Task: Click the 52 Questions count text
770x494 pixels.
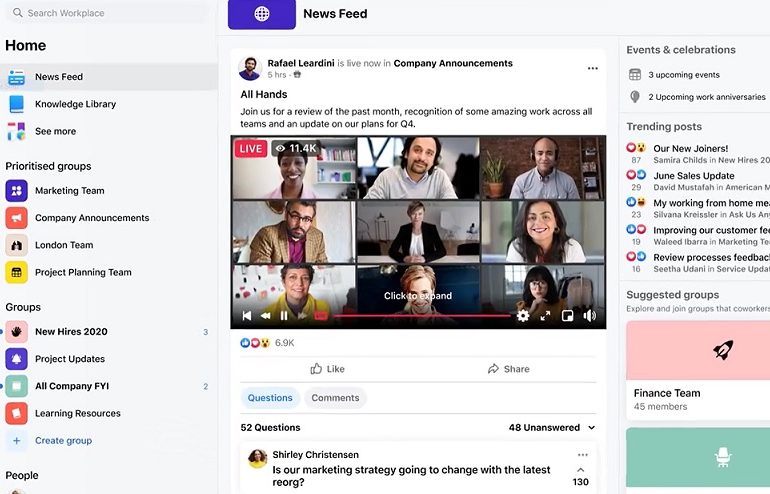Action: coord(270,428)
